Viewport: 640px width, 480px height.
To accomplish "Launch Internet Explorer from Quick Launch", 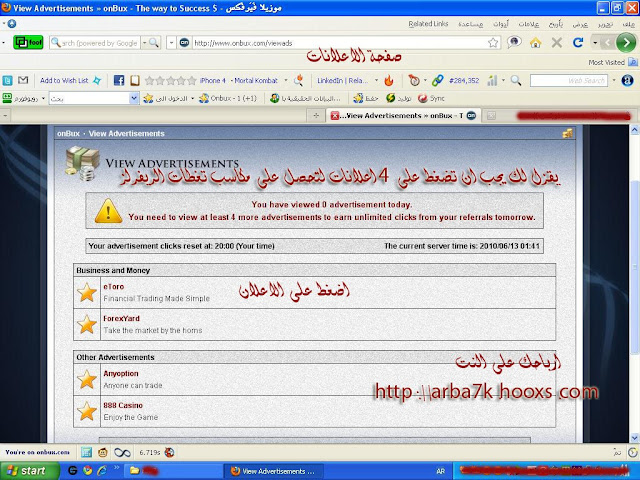I will [x=102, y=471].
